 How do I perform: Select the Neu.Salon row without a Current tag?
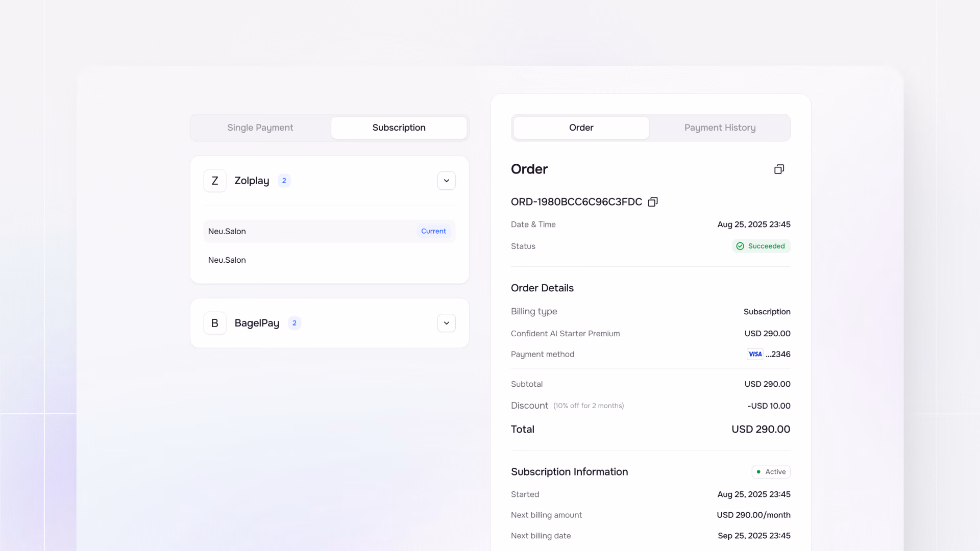[329, 260]
